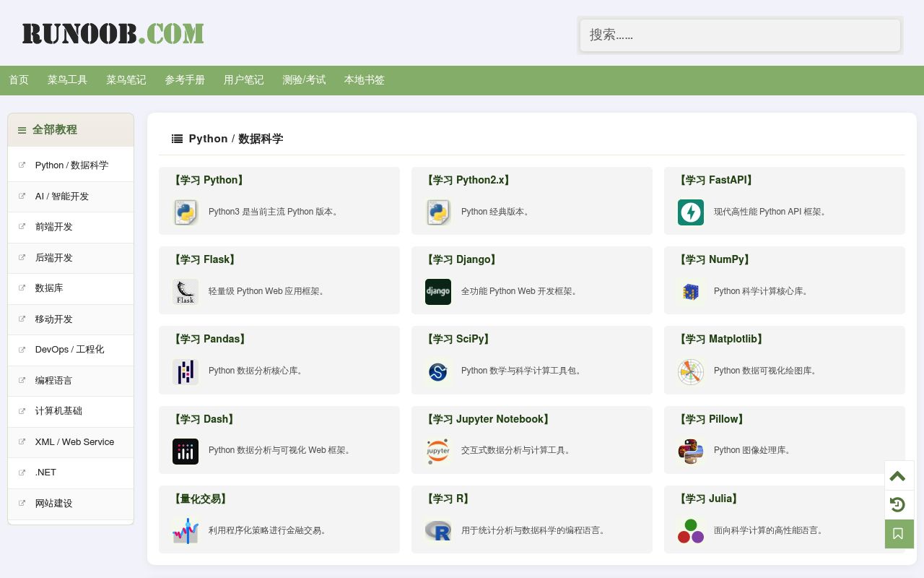Click the FastAPI lightning bolt icon

(x=691, y=212)
